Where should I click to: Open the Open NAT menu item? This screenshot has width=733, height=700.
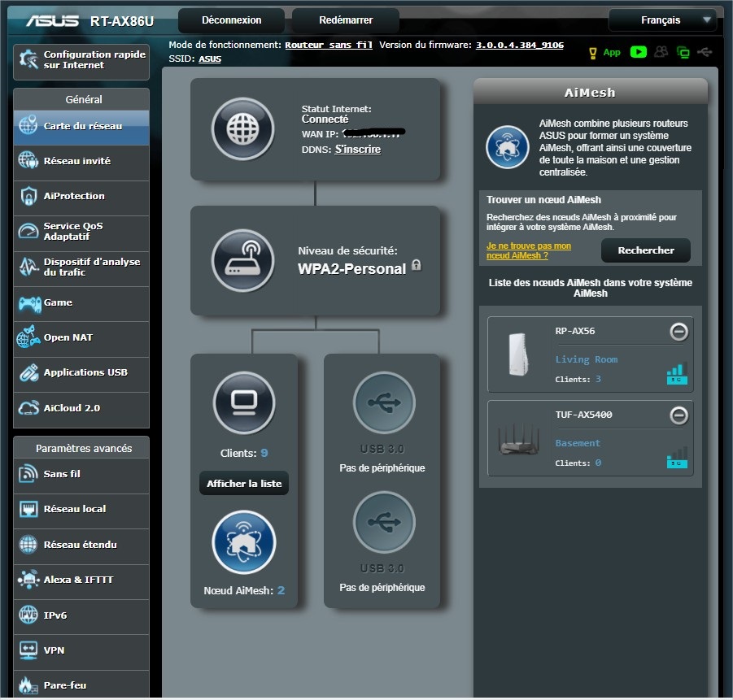click(81, 338)
